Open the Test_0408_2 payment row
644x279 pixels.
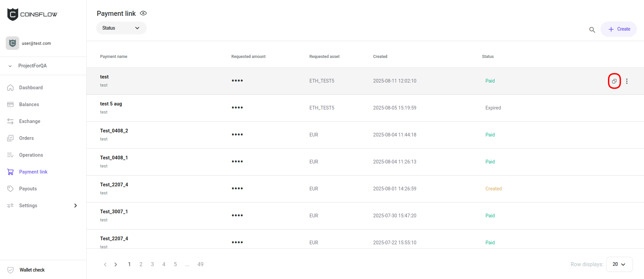click(x=114, y=131)
